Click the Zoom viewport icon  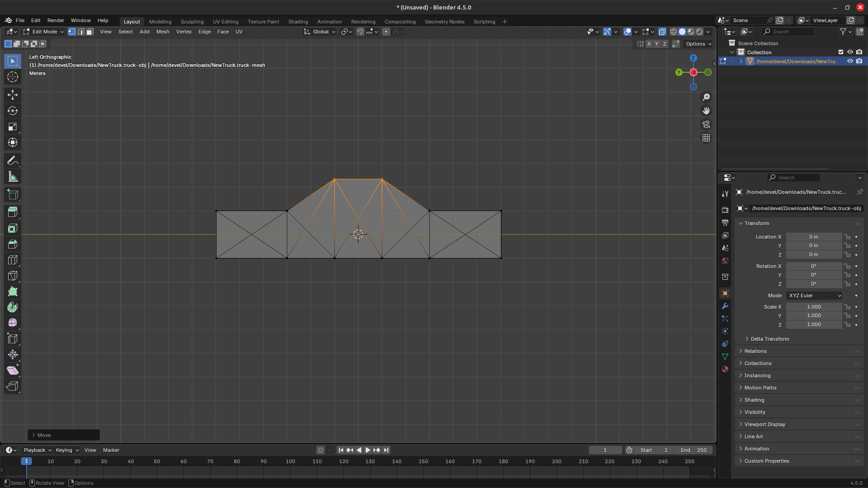pos(706,97)
